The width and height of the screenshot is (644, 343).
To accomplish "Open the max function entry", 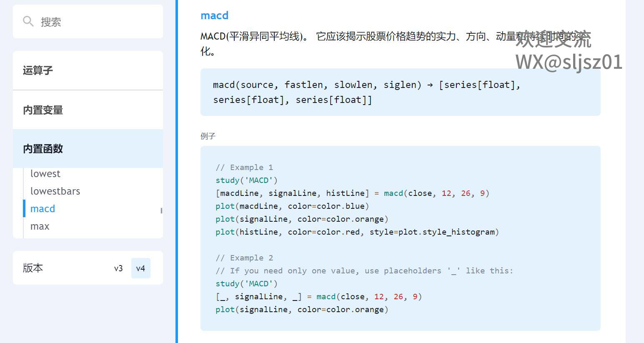I will point(40,226).
